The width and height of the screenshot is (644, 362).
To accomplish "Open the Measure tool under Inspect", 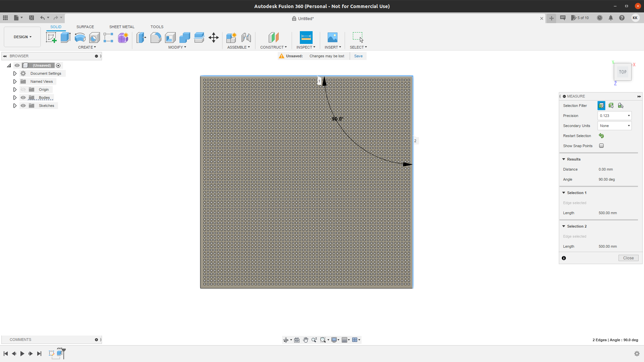I will click(x=306, y=38).
